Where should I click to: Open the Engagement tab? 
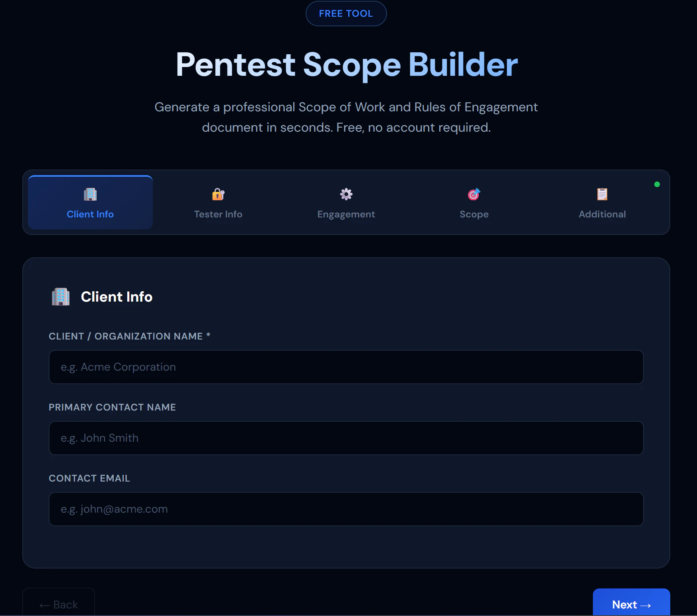346,203
